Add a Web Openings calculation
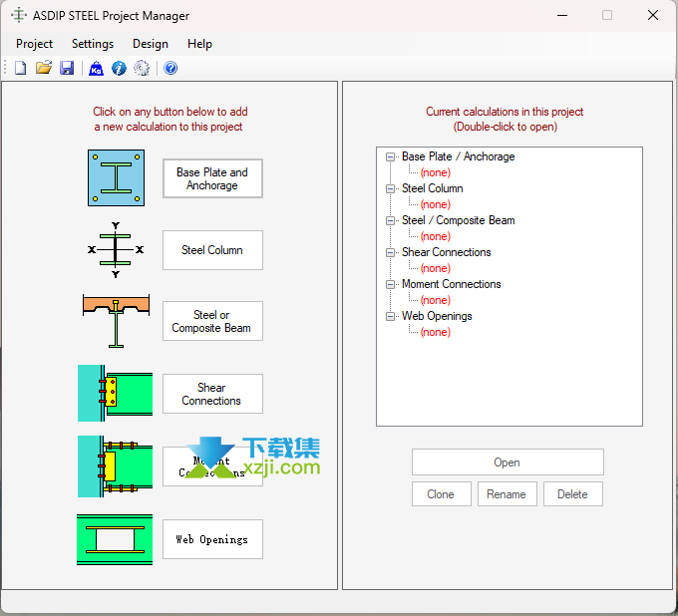 (x=212, y=539)
